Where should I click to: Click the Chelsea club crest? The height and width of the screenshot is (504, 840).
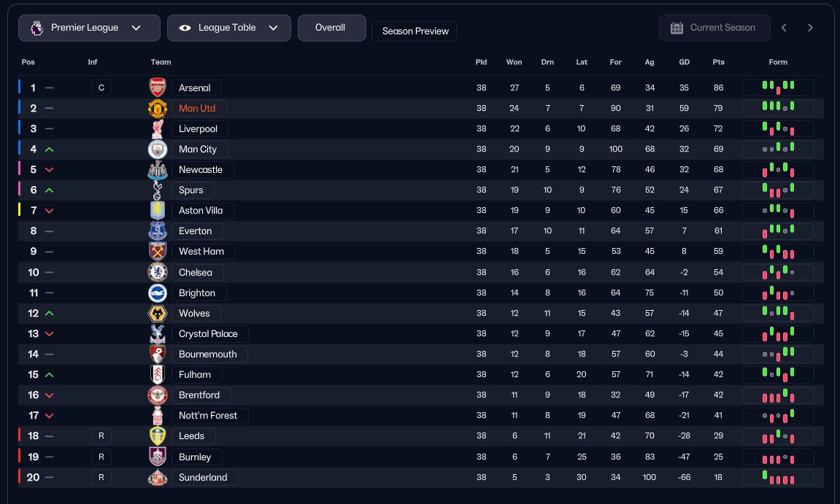tap(158, 273)
